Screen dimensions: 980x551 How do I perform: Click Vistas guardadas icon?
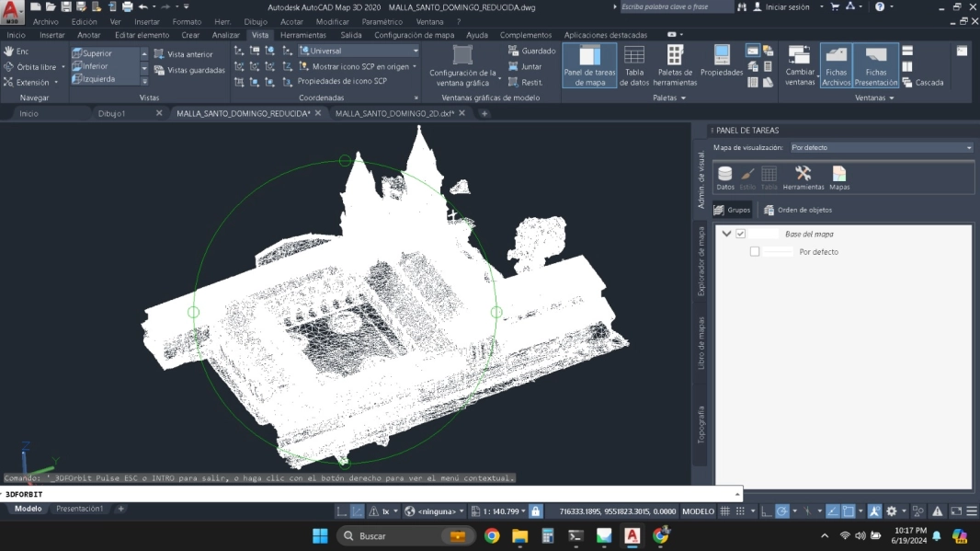click(x=189, y=70)
